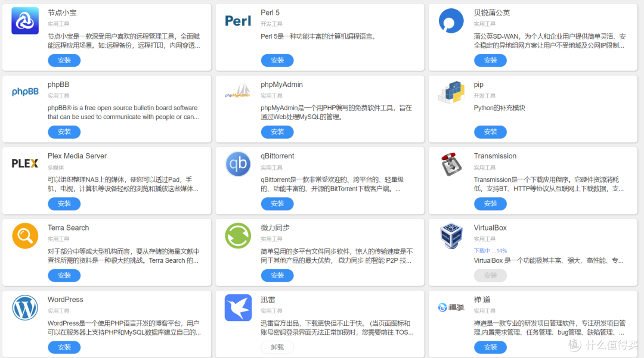Install Transmission via 安装 button

click(490, 203)
